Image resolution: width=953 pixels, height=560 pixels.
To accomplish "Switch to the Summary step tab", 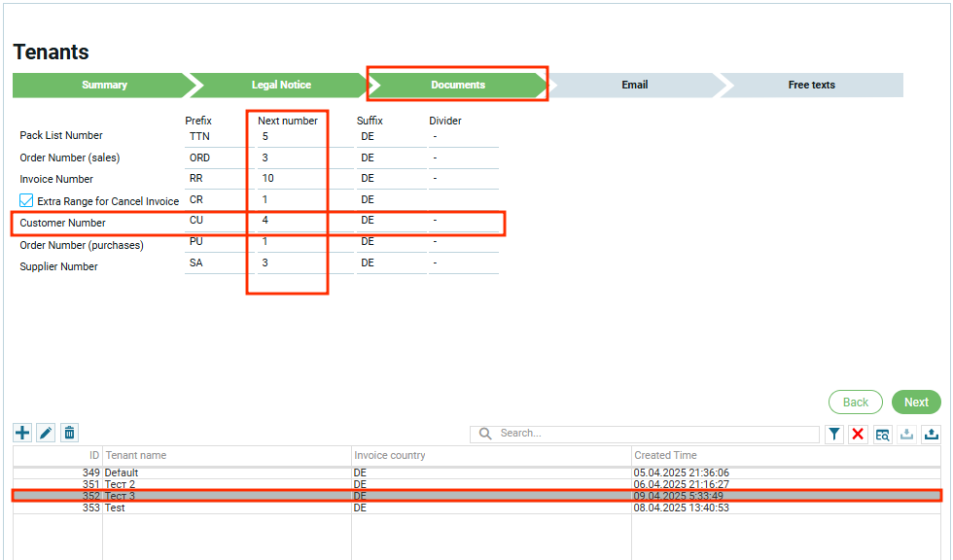I will 104,85.
